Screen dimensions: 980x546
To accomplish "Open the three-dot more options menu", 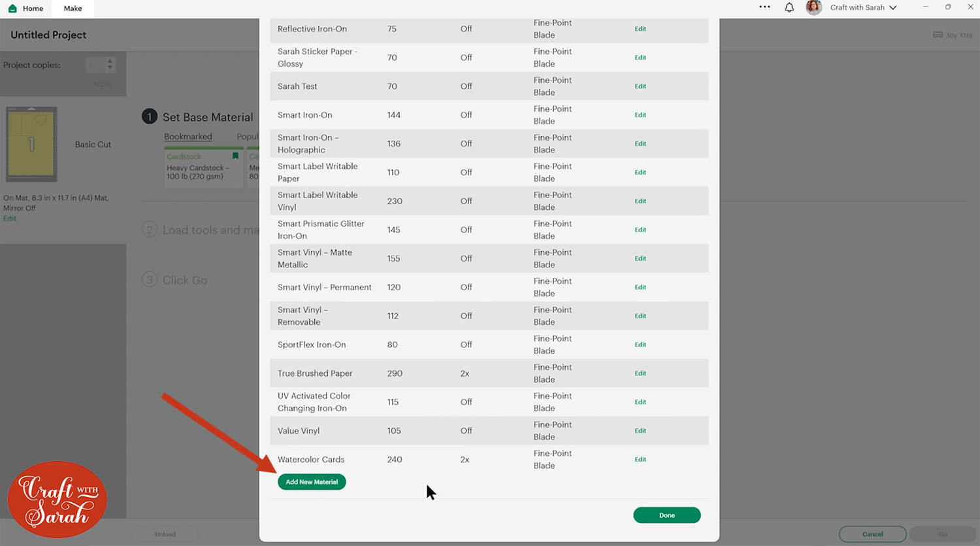I will pos(764,7).
